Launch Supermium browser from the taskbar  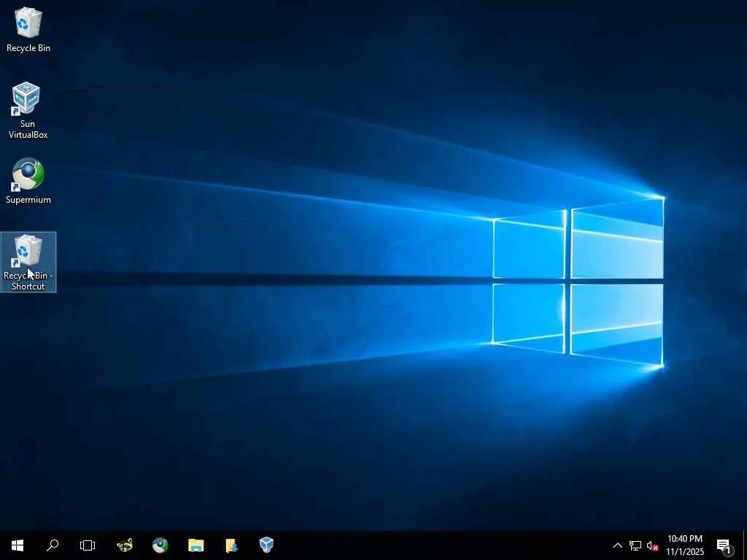coord(160,545)
